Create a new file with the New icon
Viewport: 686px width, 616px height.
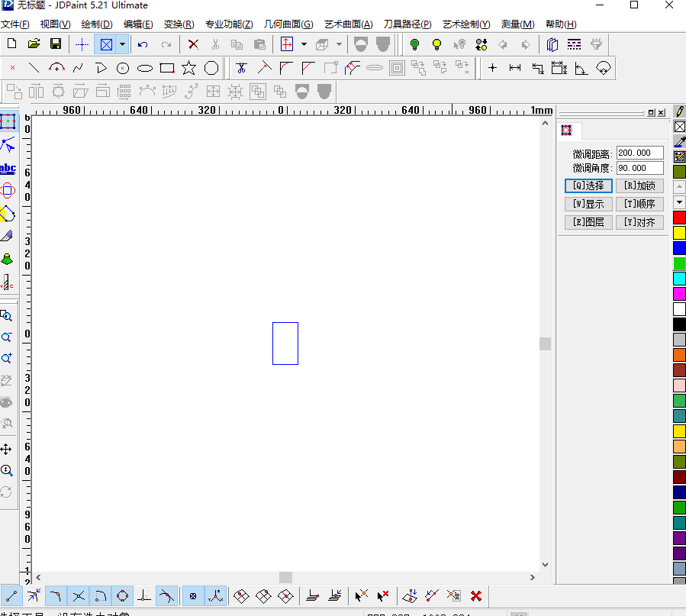pyautogui.click(x=11, y=44)
